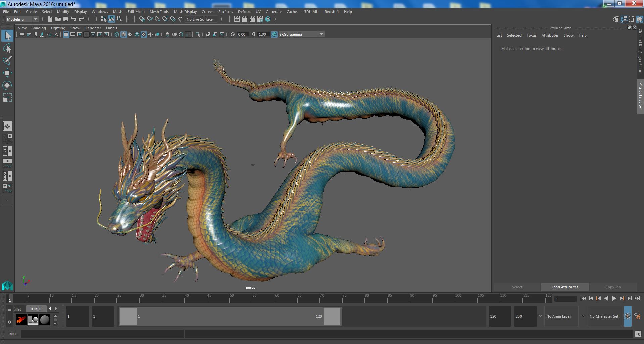This screenshot has height=344, width=644.
Task: Toggle viewport grid display
Action: (x=66, y=34)
